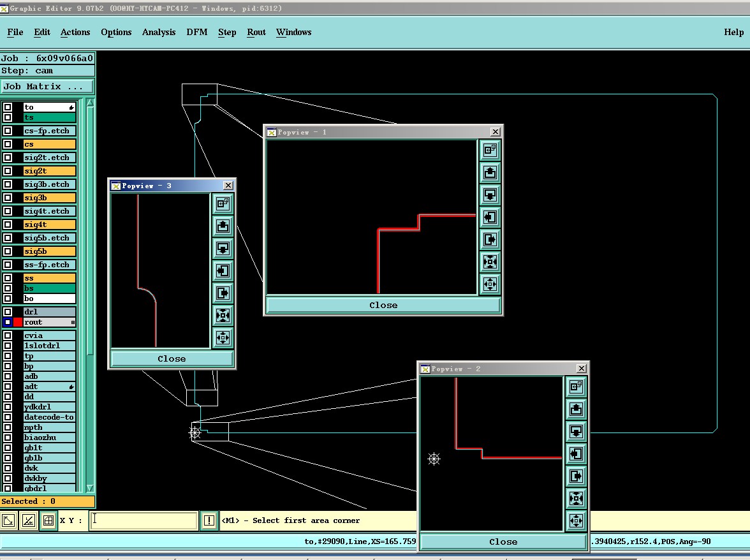Click the layer list scroll-down arrow
This screenshot has width=750, height=560.
(x=90, y=489)
